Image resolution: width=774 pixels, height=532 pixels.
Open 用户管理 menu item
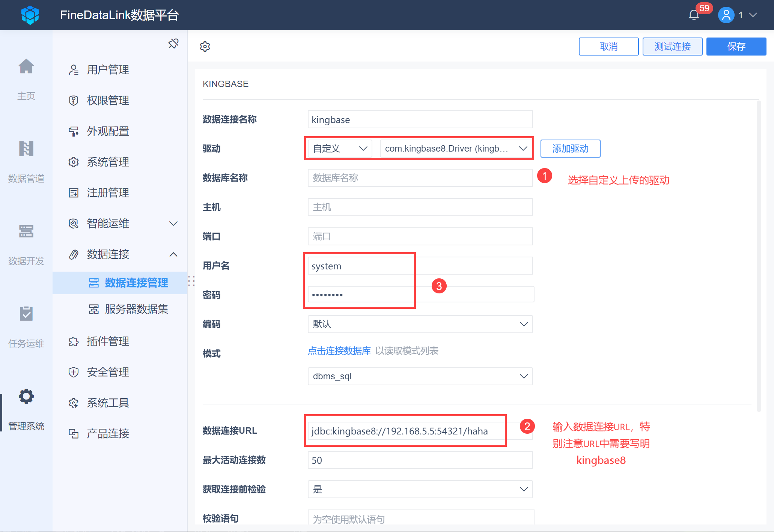coord(108,70)
